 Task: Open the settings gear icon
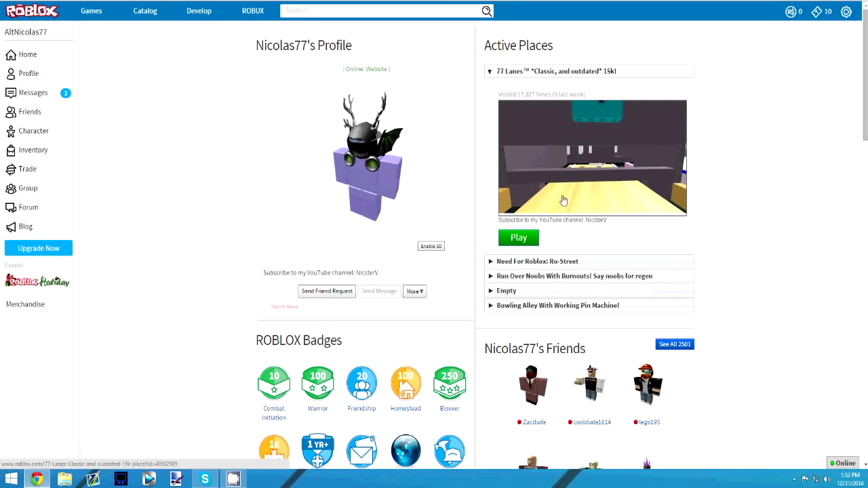pos(846,12)
